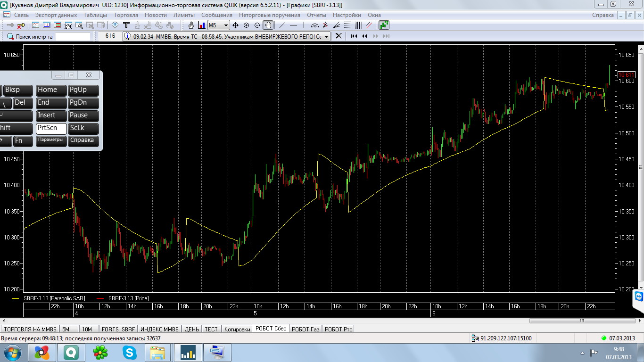Click the TeamViewer side panel icon
Viewport: 644px width, 362px height.
click(638, 297)
